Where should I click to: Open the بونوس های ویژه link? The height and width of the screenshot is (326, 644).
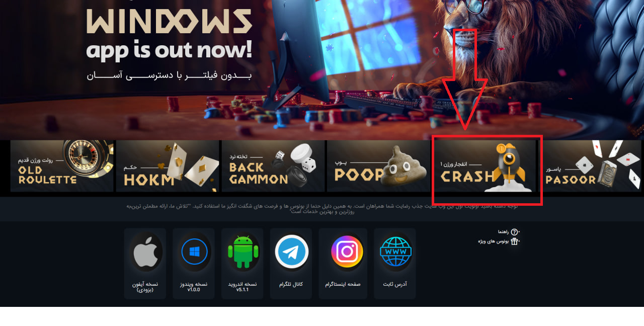point(493,241)
